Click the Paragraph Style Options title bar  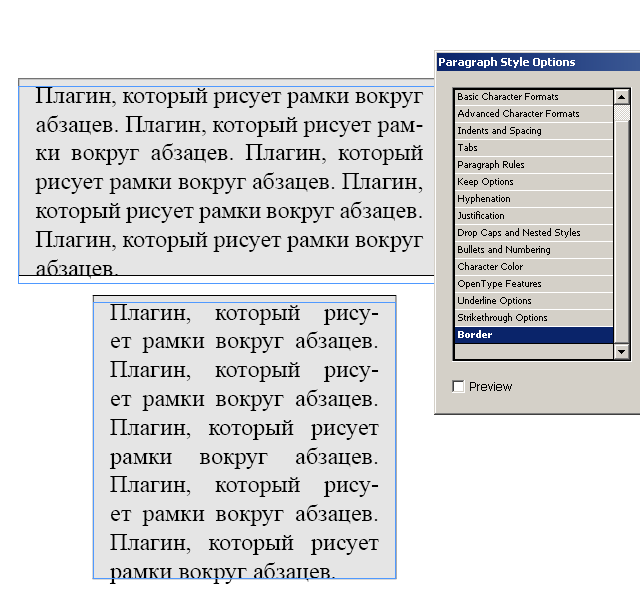click(x=538, y=62)
